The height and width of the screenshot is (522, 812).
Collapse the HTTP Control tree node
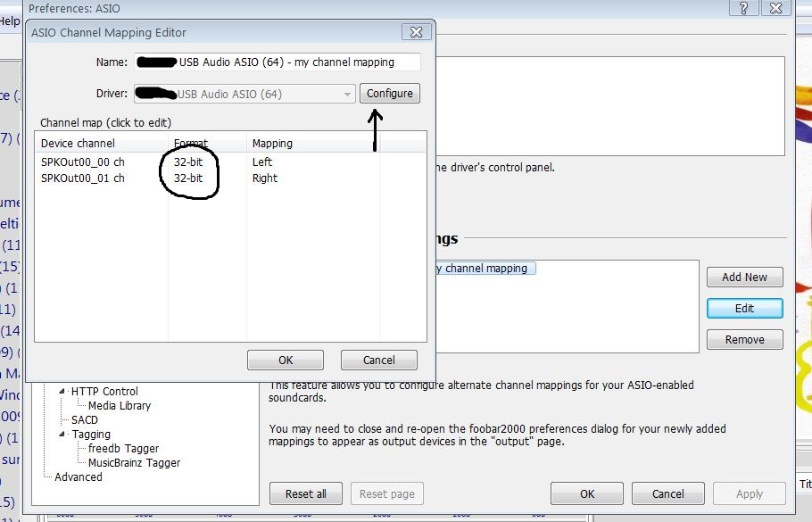62,392
